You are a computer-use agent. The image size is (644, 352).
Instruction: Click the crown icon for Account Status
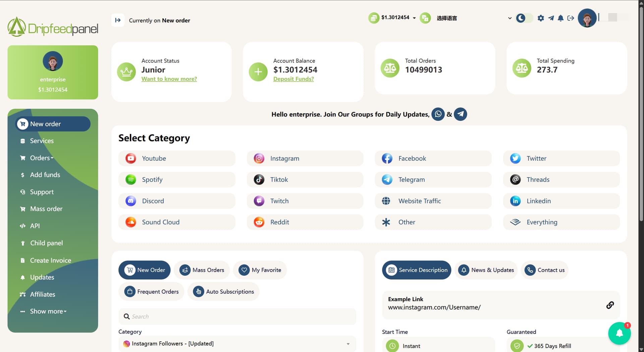(126, 72)
